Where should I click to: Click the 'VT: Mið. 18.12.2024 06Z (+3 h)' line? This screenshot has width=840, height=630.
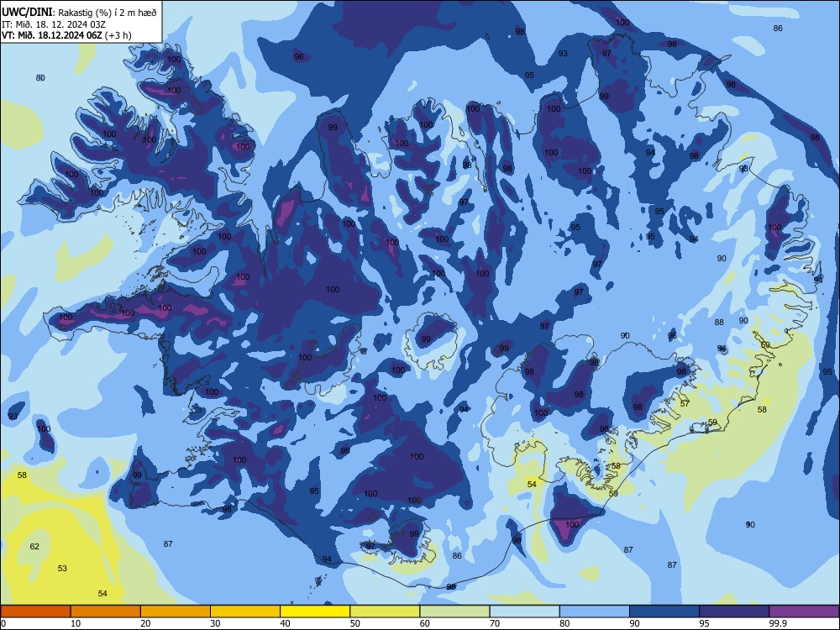(x=66, y=35)
